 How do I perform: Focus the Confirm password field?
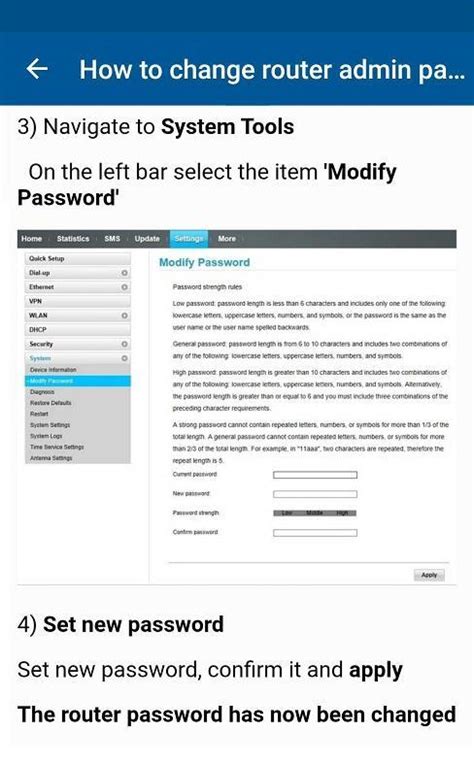tap(315, 533)
